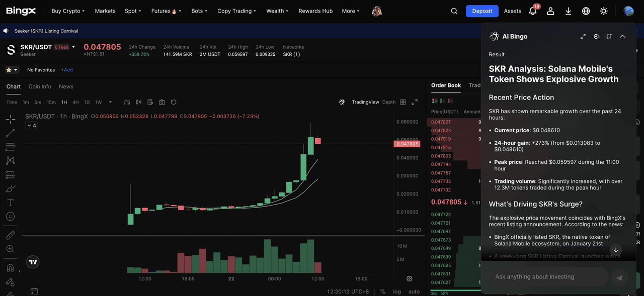Select the trend line drawing tool
This screenshot has width=644, height=296.
point(10,133)
